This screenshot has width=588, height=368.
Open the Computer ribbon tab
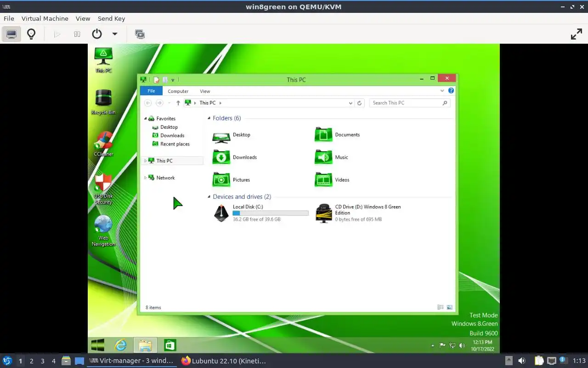click(178, 91)
